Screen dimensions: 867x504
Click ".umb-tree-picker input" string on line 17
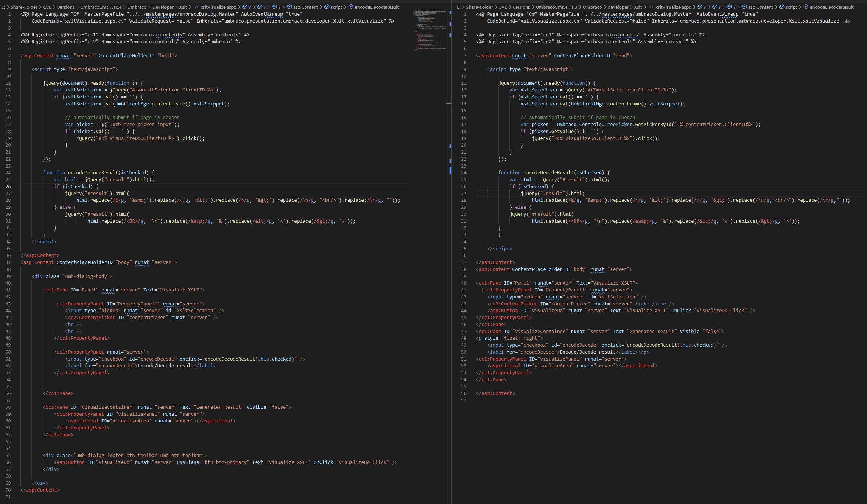click(140, 124)
